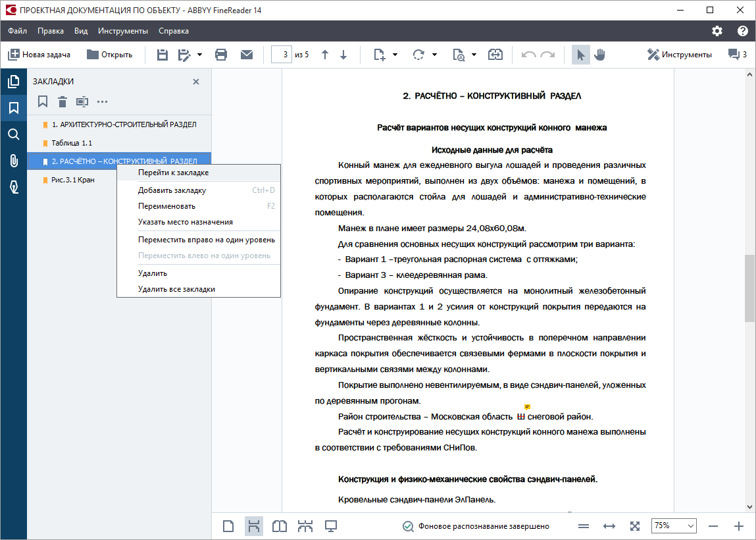
Task: Redo the last action
Action: coord(547,55)
